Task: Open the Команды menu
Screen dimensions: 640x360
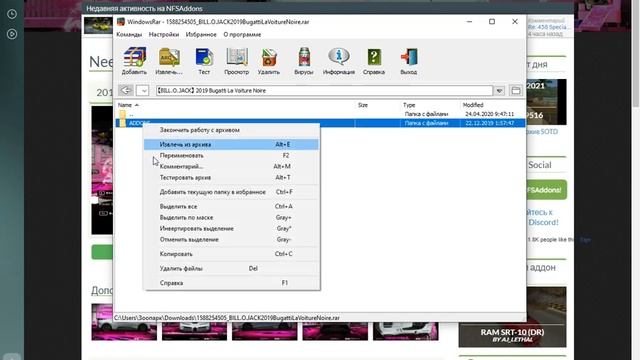Action: coord(129,35)
